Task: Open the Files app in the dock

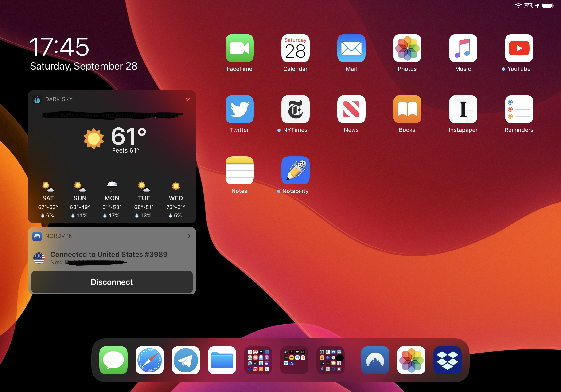Action: [x=222, y=360]
